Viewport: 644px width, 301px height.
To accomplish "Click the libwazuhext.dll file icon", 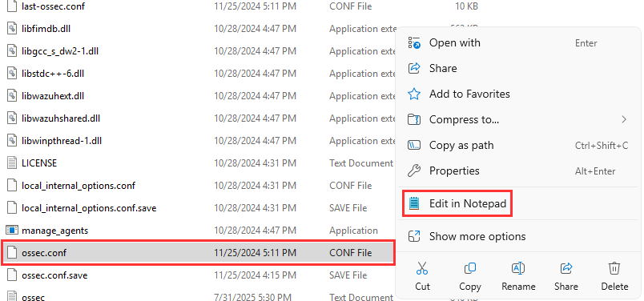I will click(13, 96).
